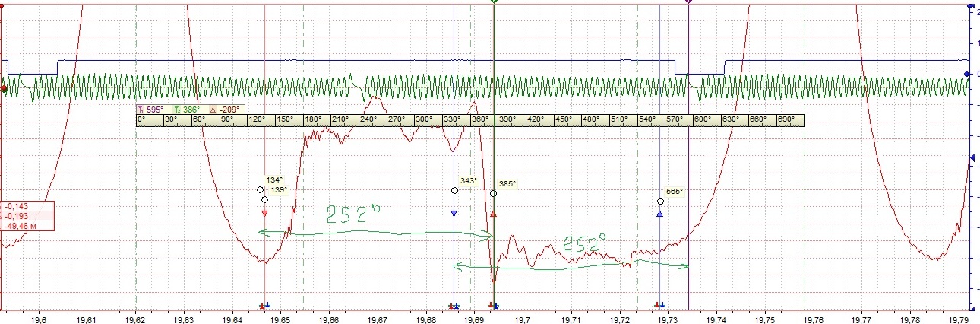980x324 pixels.
Task: Select the circle marker labeled 343°
Action: (454, 190)
